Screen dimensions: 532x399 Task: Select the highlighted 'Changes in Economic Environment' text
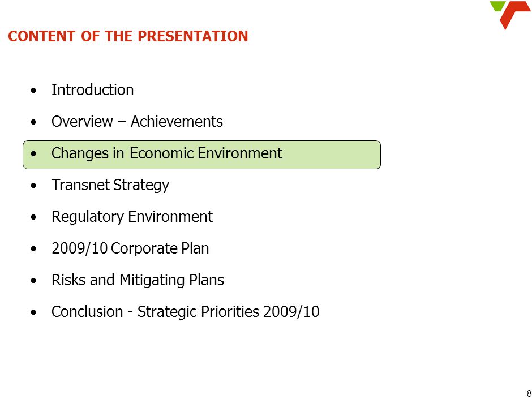click(166, 153)
